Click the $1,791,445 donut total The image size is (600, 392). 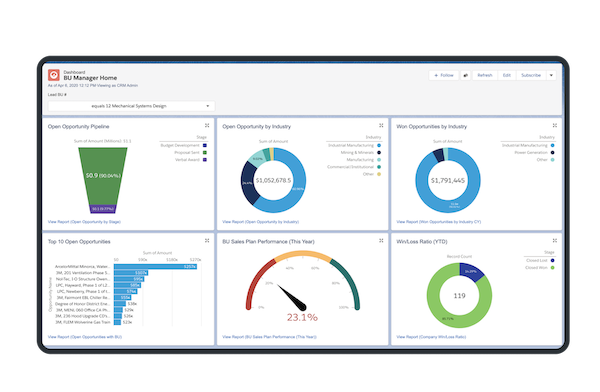coord(448,180)
